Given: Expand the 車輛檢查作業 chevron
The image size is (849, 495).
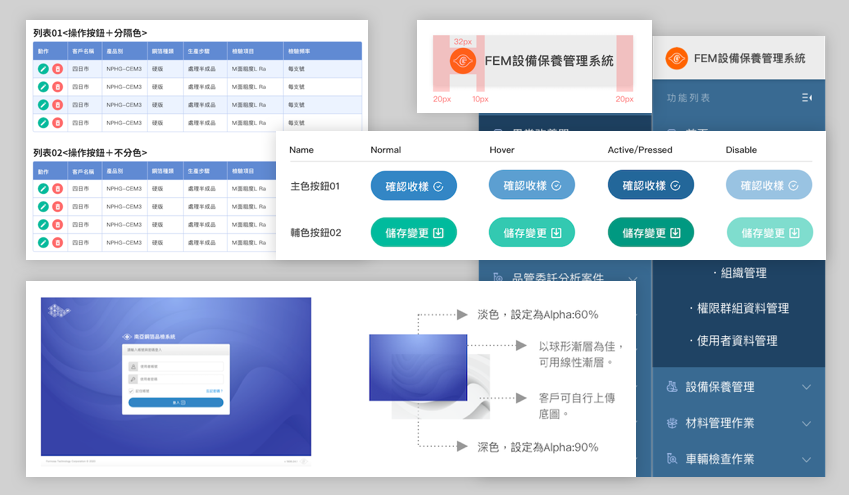Looking at the screenshot, I should [806, 459].
